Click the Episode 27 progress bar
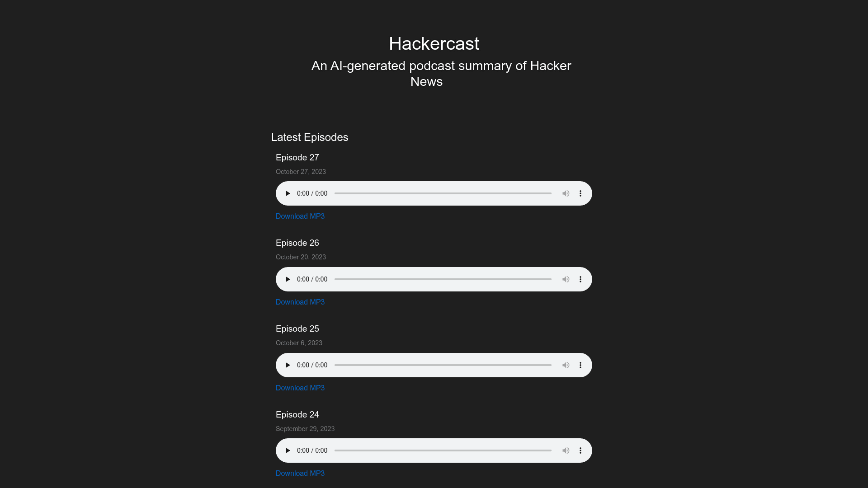The width and height of the screenshot is (868, 488). (x=443, y=193)
